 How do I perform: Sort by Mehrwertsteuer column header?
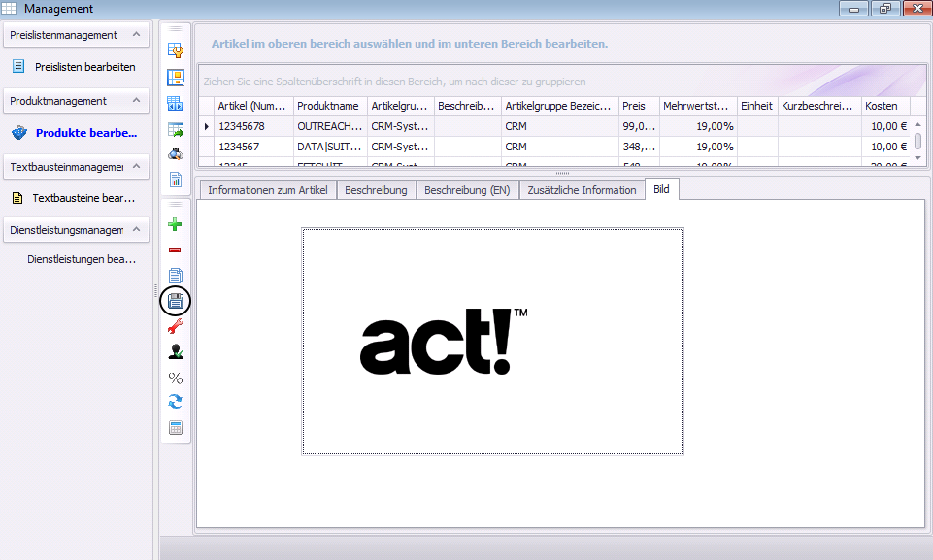click(x=699, y=106)
